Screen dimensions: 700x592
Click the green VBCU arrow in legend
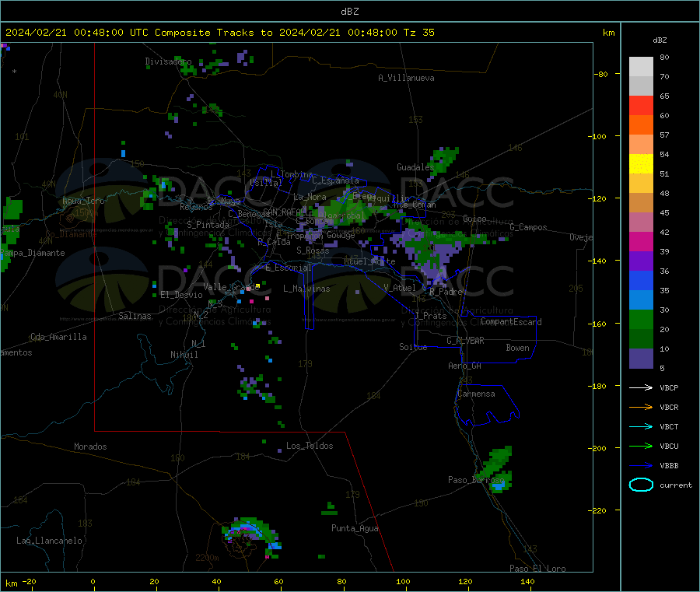click(x=641, y=446)
